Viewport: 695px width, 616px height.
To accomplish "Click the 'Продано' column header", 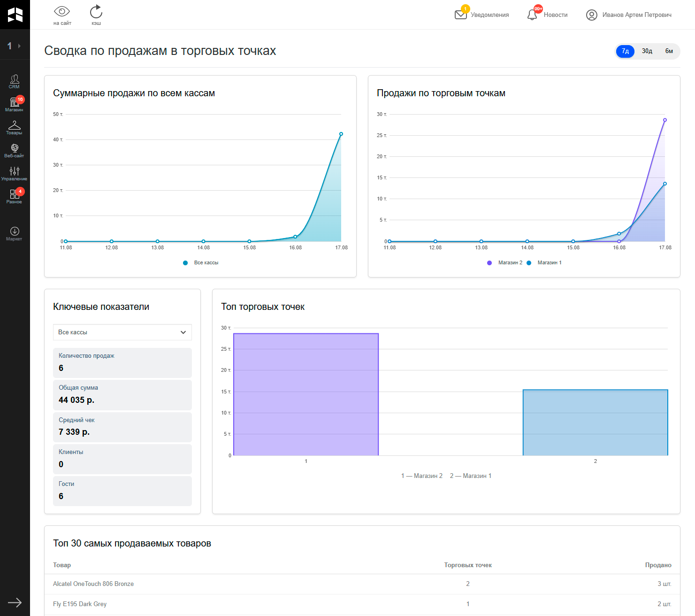I will point(658,565).
